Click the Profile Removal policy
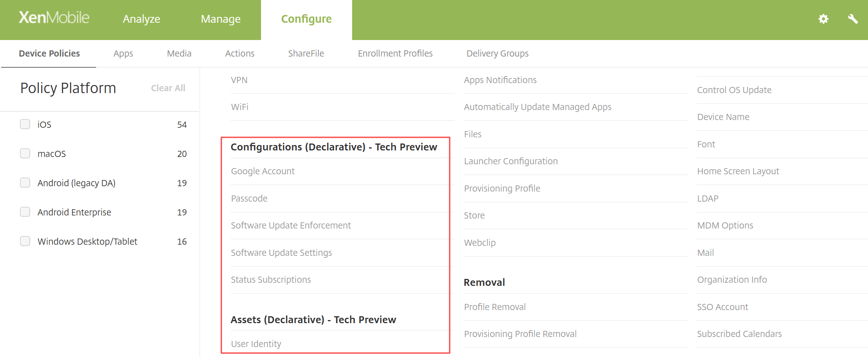 [495, 307]
